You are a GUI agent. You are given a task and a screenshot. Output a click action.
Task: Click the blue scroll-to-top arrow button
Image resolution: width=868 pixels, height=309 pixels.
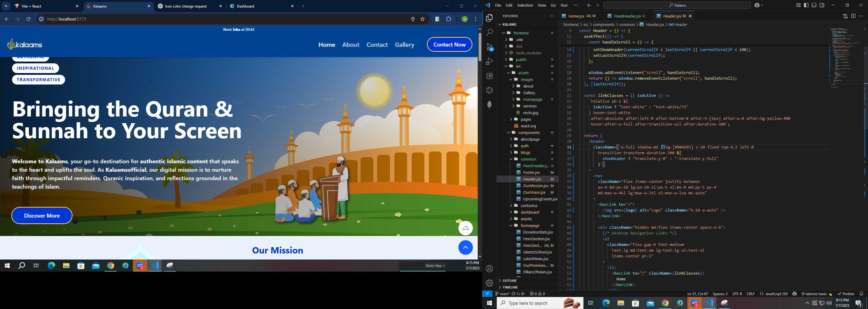click(465, 248)
